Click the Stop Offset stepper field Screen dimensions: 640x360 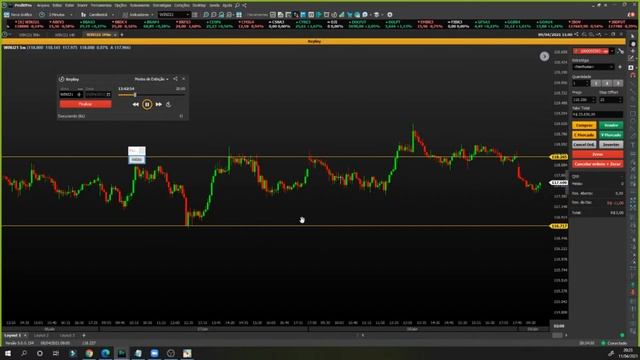coord(611,100)
